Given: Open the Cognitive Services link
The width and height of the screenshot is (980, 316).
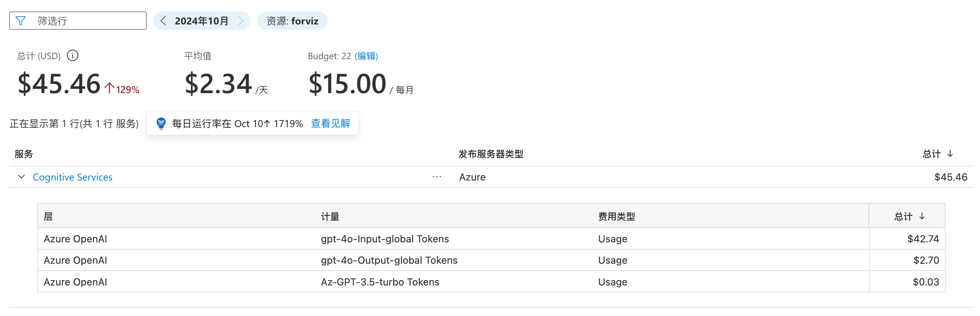Looking at the screenshot, I should [x=73, y=177].
